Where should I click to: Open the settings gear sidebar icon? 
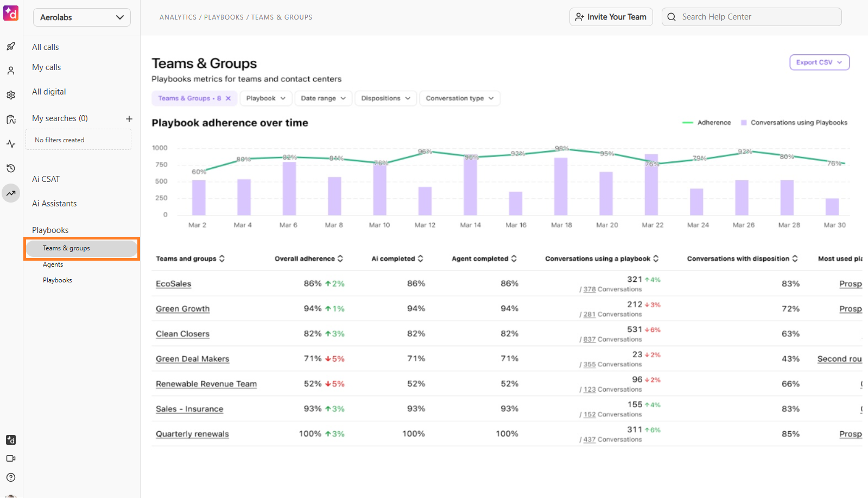pyautogui.click(x=11, y=95)
